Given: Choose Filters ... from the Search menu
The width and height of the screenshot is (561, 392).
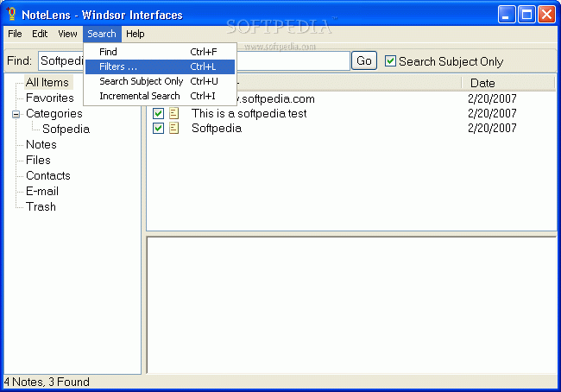Looking at the screenshot, I should [x=160, y=66].
